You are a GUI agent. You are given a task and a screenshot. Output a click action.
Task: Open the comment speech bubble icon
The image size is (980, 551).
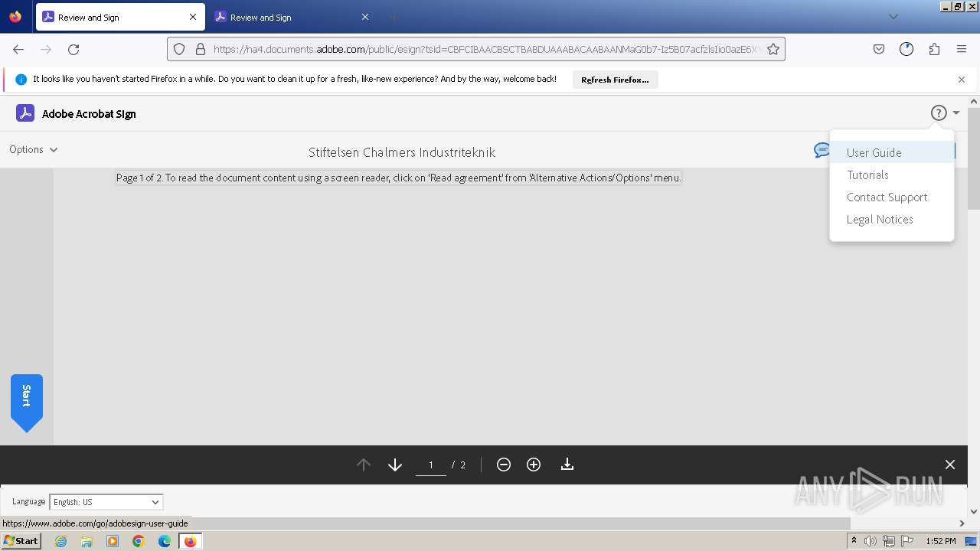[x=822, y=150]
